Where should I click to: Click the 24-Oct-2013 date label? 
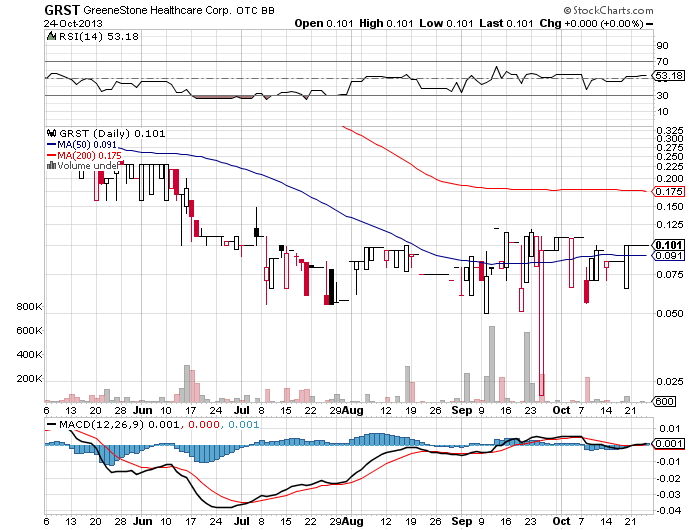(x=73, y=23)
